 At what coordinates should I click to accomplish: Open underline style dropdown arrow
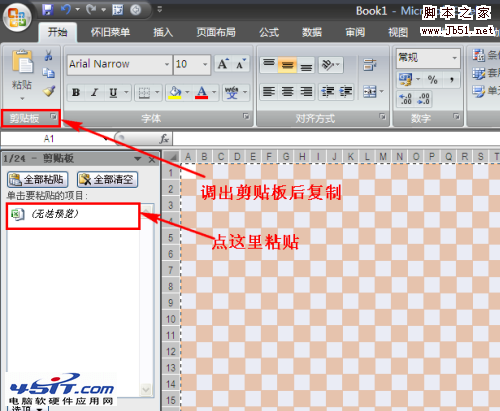(x=126, y=92)
